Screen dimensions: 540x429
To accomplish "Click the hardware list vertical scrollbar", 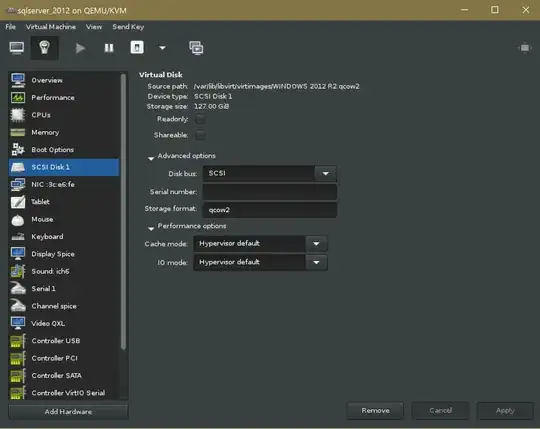I will [x=123, y=211].
